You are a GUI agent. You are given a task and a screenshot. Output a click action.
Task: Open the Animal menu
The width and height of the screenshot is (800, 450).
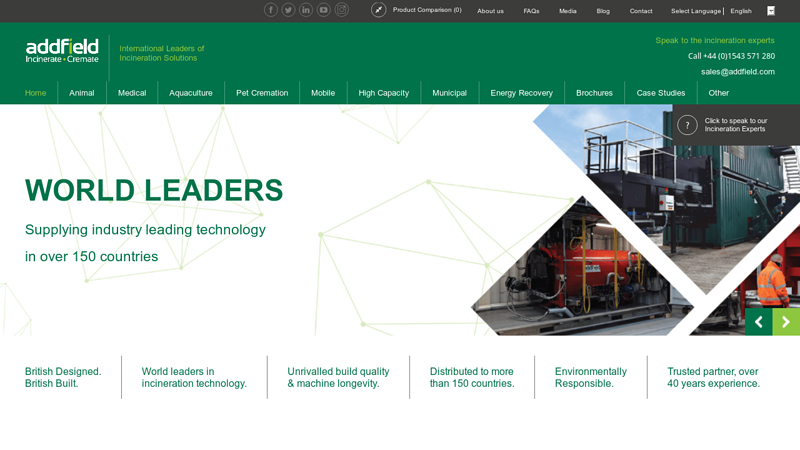coord(82,93)
